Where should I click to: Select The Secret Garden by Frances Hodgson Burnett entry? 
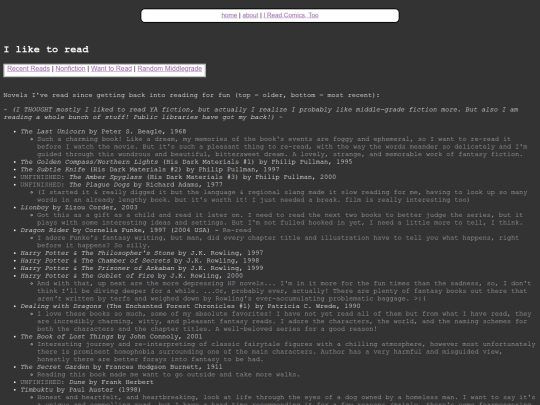pyautogui.click(x=121, y=366)
